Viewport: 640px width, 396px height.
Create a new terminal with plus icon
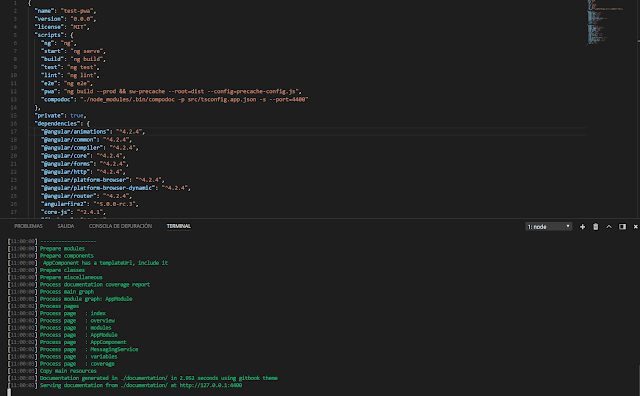(582, 227)
